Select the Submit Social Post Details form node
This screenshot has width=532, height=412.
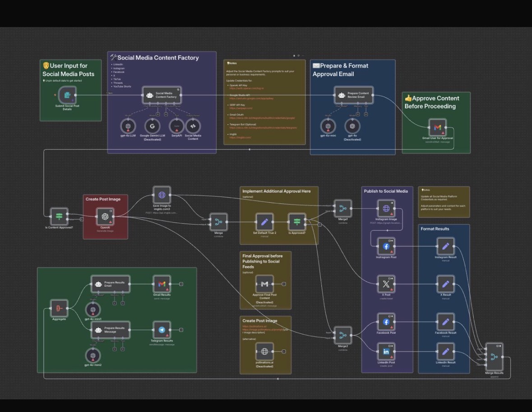pyautogui.click(x=67, y=95)
